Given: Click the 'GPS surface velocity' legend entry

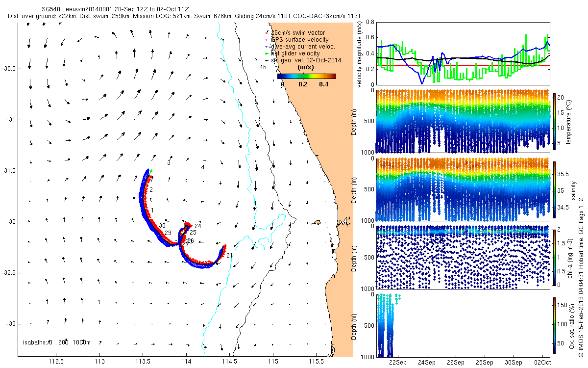Looking at the screenshot, I should (x=300, y=40).
